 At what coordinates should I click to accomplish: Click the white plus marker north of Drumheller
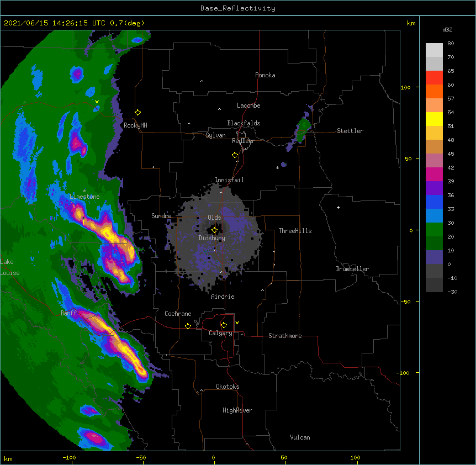pos(338,207)
